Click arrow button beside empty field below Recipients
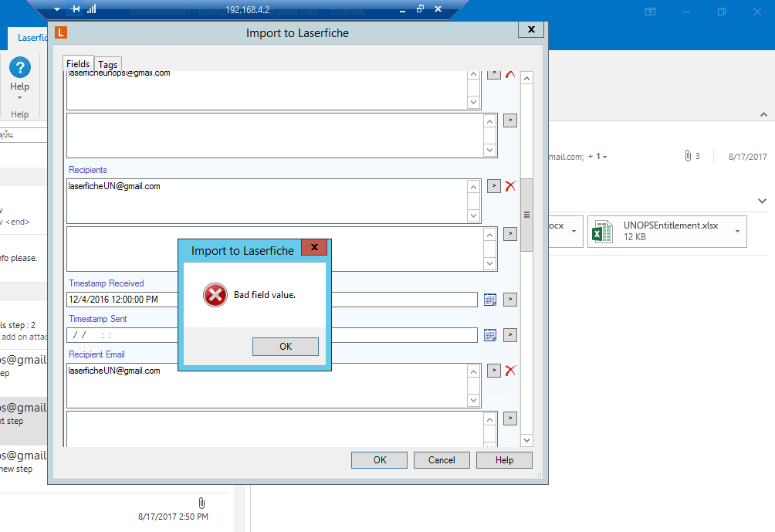775x532 pixels. click(x=510, y=234)
